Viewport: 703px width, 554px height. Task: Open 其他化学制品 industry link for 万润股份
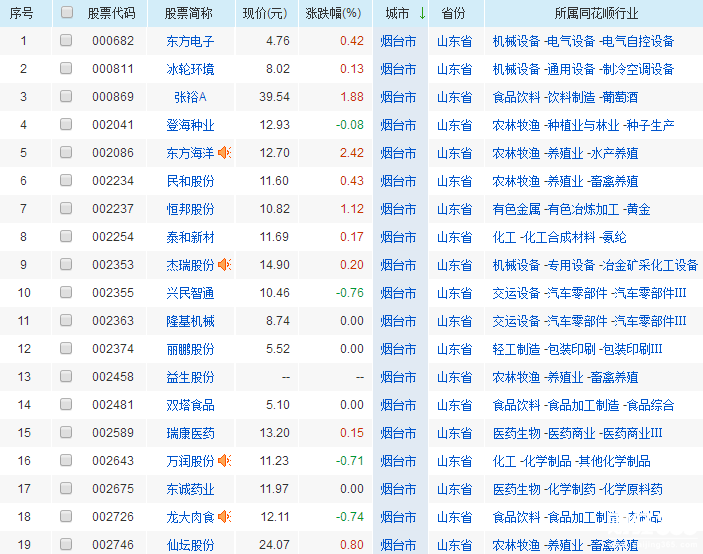(614, 461)
